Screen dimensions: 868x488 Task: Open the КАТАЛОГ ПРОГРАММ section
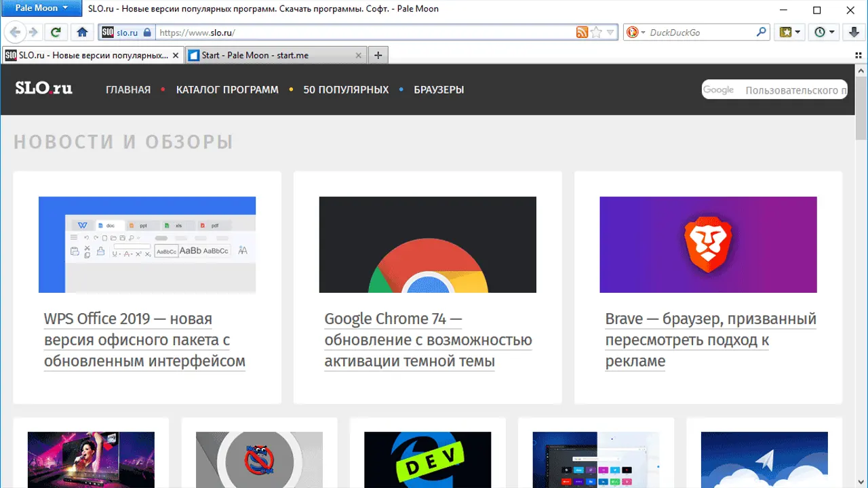(x=227, y=89)
